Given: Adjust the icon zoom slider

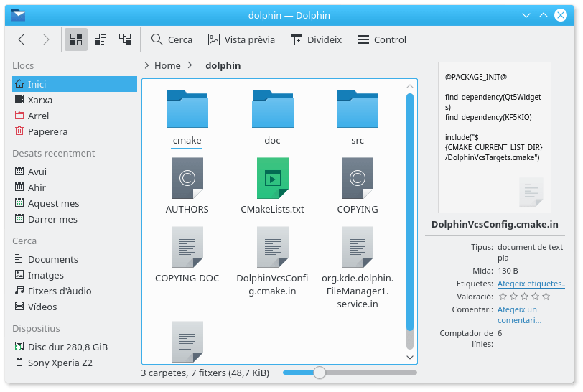Looking at the screenshot, I should pyautogui.click(x=320, y=373).
